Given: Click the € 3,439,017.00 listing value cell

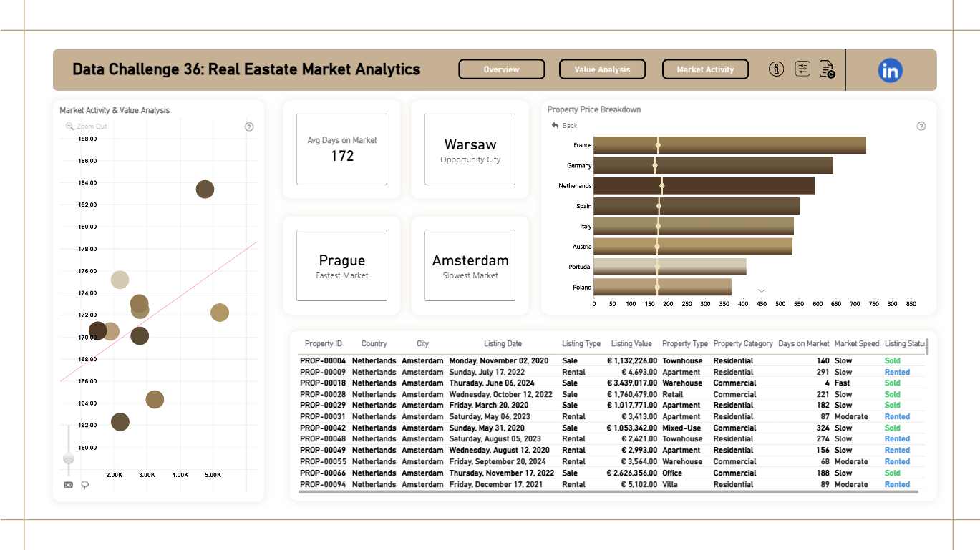Looking at the screenshot, I should tap(632, 383).
